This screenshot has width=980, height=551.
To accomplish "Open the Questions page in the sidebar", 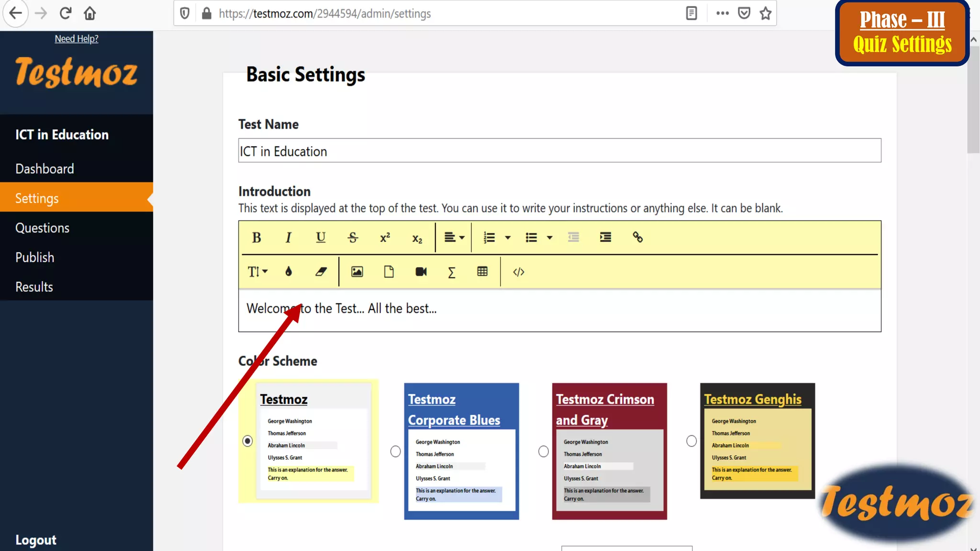I will 42,228.
